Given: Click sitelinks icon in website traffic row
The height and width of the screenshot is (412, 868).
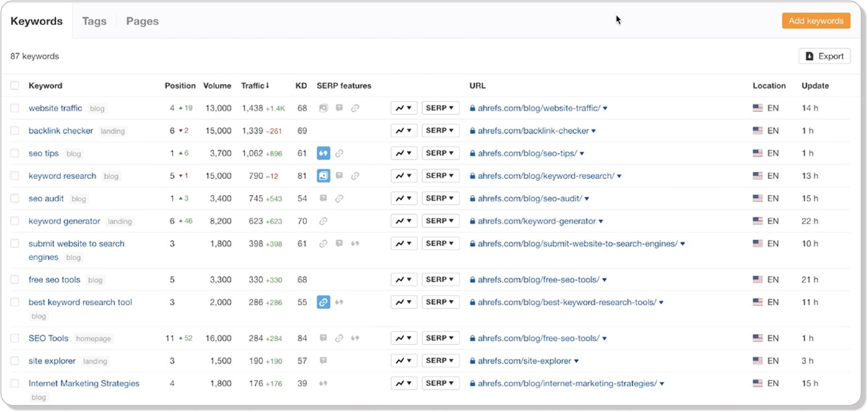Looking at the screenshot, I should (x=355, y=109).
